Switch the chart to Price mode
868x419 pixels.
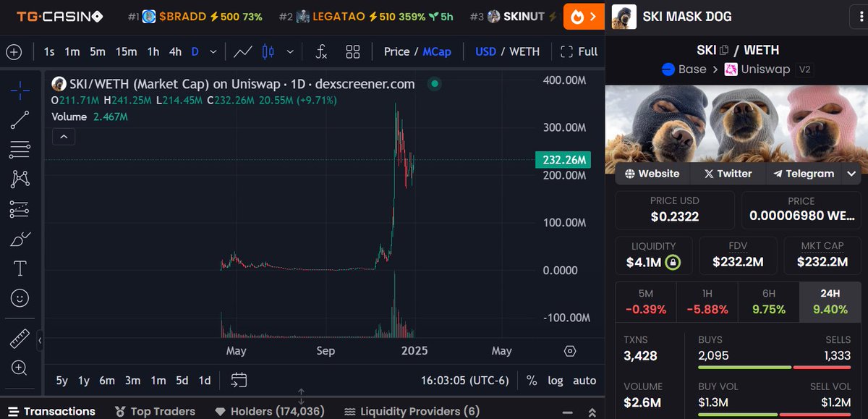(x=396, y=52)
